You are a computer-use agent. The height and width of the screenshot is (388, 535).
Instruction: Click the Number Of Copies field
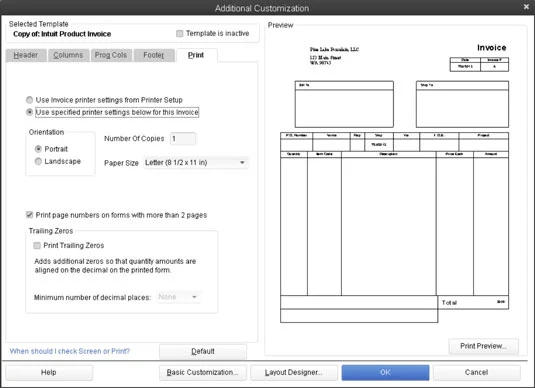coord(183,139)
